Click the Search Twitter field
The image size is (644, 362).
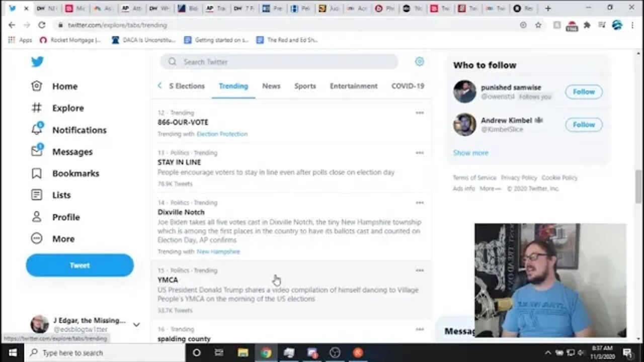[279, 62]
